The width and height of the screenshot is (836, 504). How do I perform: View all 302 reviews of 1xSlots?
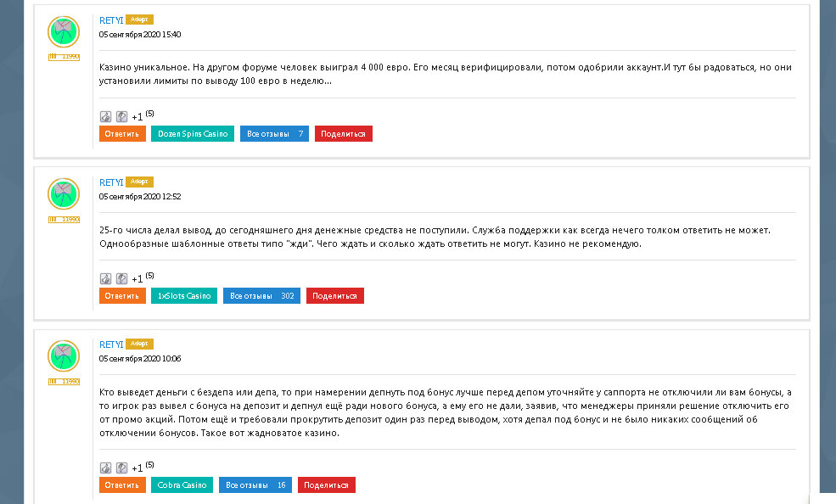[x=261, y=296]
